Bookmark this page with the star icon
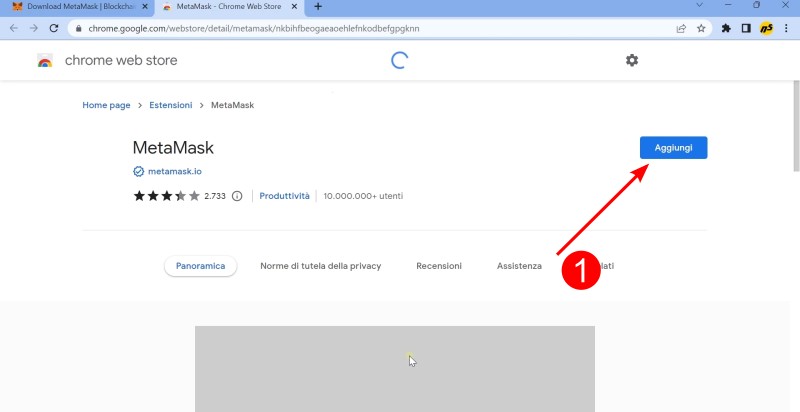The height and width of the screenshot is (412, 800). pos(701,29)
